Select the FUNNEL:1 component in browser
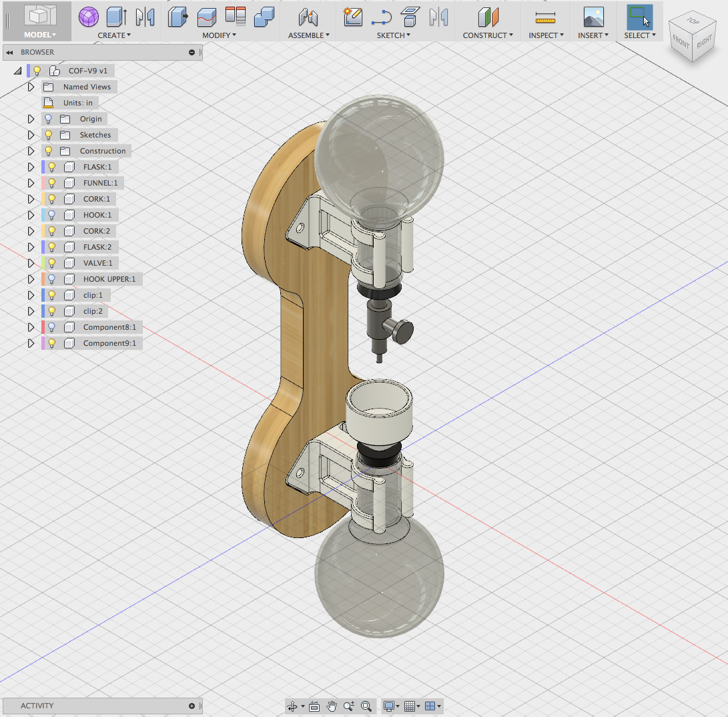Screen dimensions: 728x717 click(x=100, y=183)
